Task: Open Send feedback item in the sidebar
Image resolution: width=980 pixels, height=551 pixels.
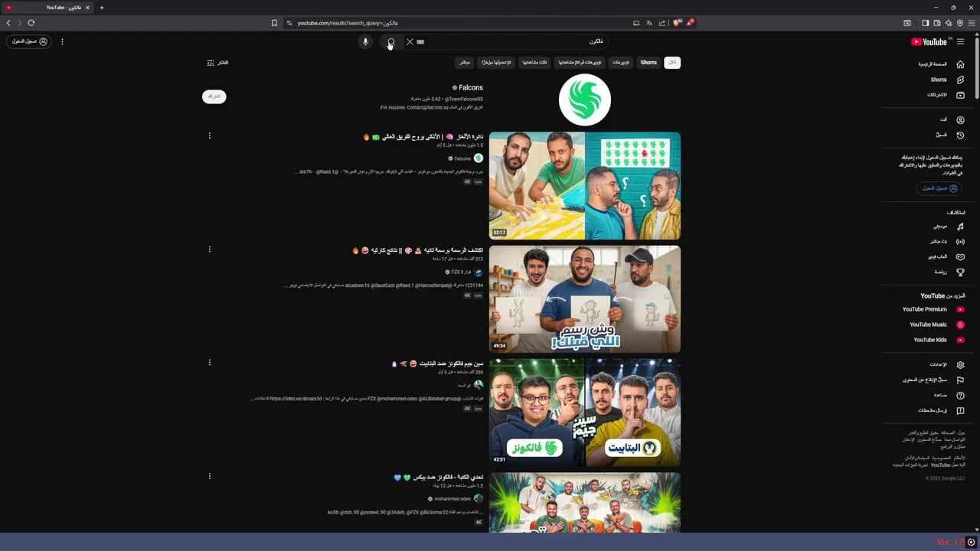Action: tap(941, 410)
